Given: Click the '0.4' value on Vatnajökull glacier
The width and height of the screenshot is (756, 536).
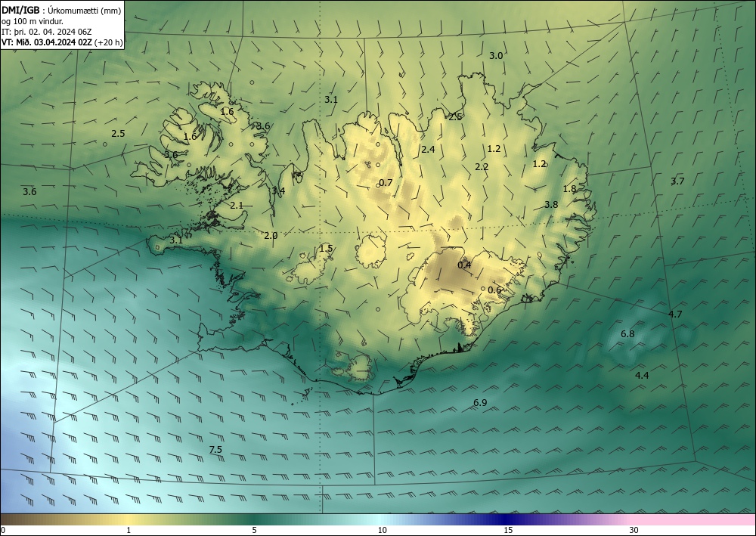Looking at the screenshot, I should pos(464,265).
